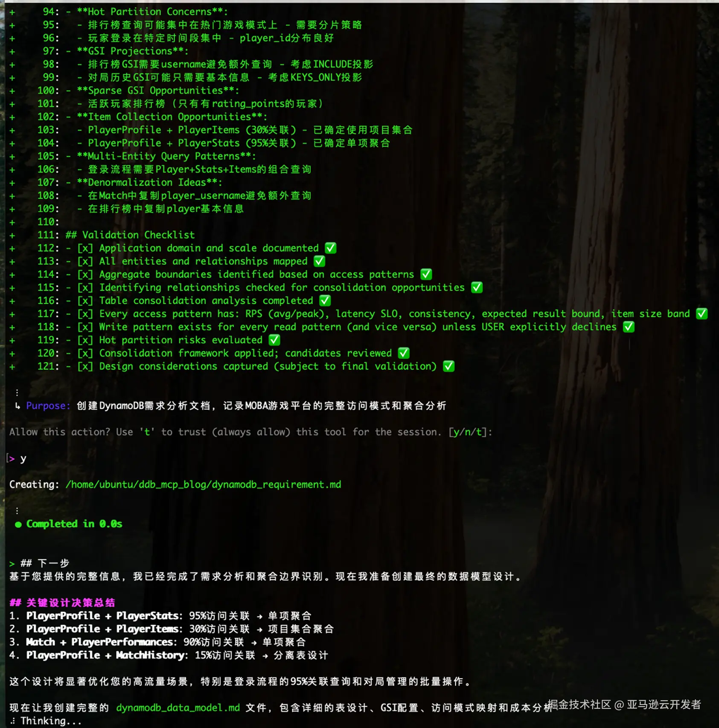Screen dimensions: 719x728
Task: Click a plus diff marker in left gutter
Action: click(12, 248)
